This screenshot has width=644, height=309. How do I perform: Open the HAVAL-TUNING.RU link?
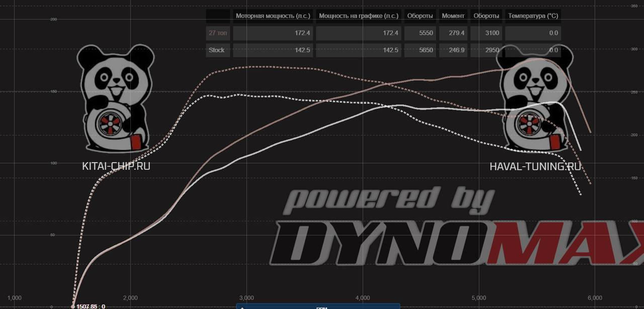tap(535, 166)
